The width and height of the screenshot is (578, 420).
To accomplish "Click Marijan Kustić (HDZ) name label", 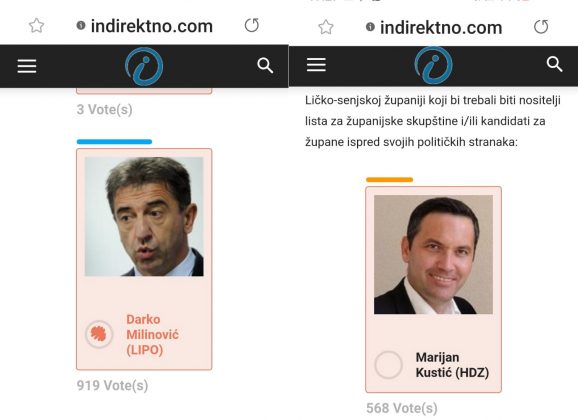I will pyautogui.click(x=452, y=365).
